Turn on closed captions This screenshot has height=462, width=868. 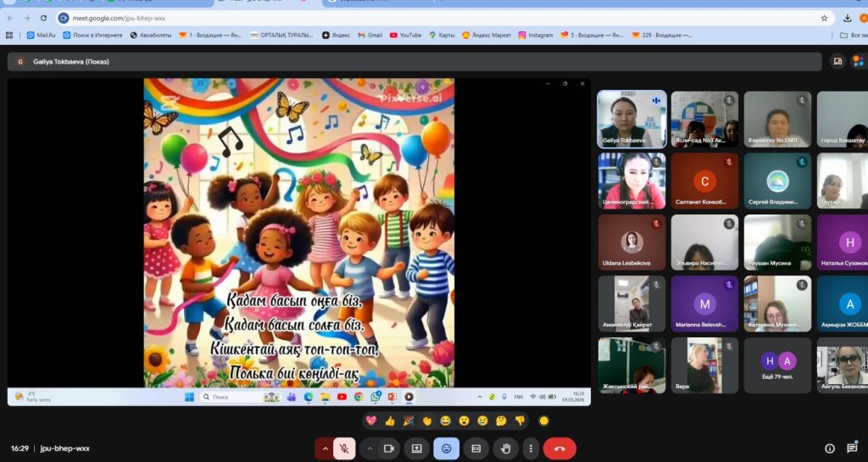(476, 448)
